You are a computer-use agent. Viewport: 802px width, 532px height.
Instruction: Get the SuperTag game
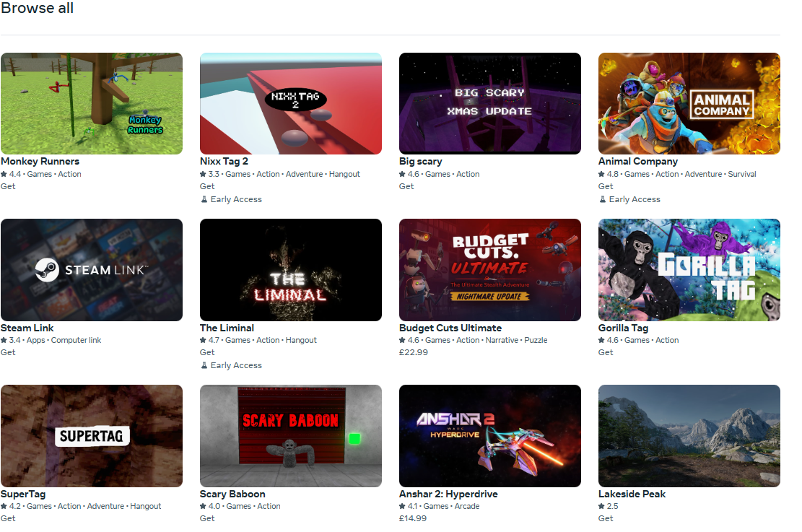point(8,518)
